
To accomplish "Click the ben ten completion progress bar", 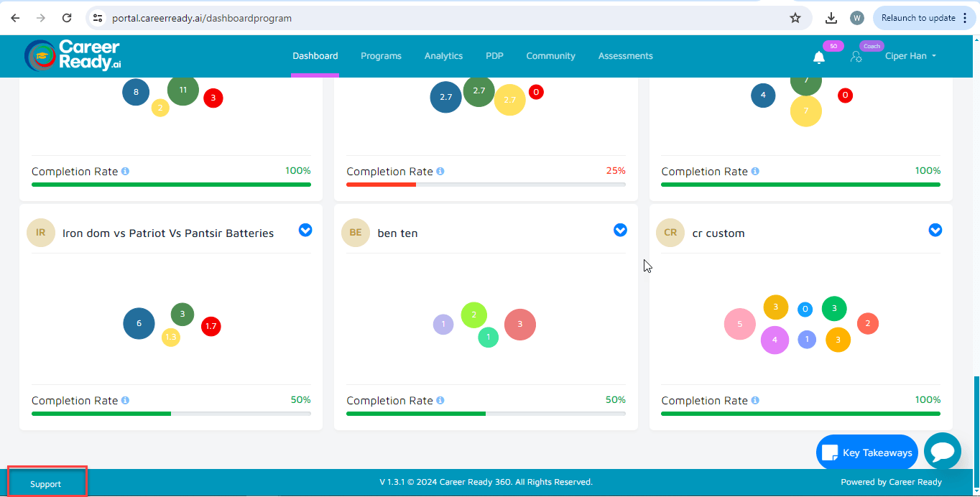I will pos(486,414).
